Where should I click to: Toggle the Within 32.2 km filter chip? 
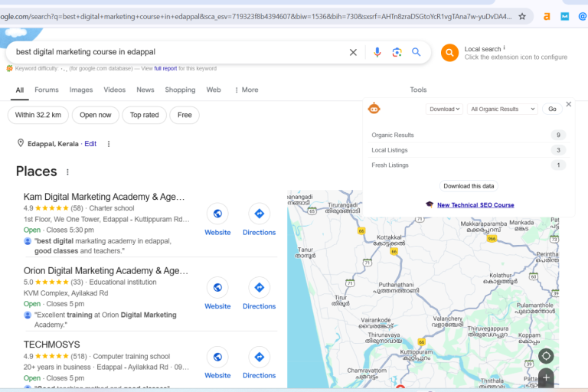tap(38, 115)
